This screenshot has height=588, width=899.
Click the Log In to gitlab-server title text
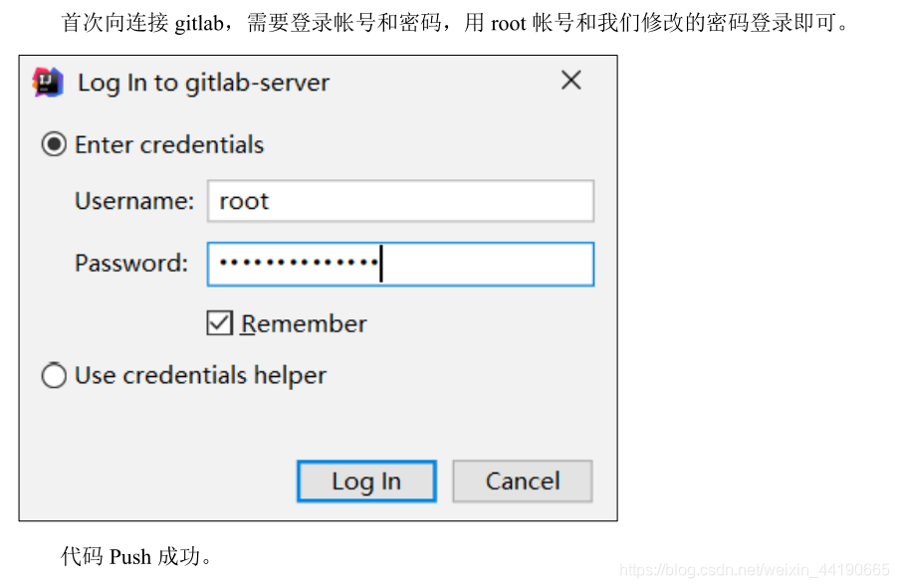[x=203, y=84]
